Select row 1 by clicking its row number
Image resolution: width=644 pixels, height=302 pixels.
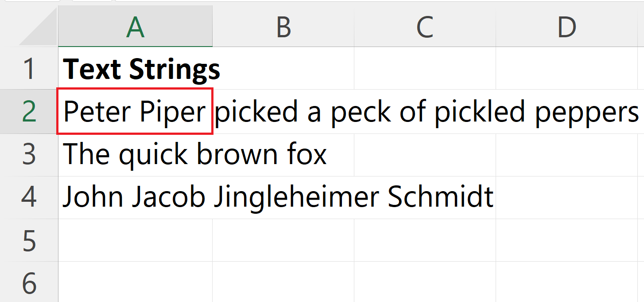point(29,69)
